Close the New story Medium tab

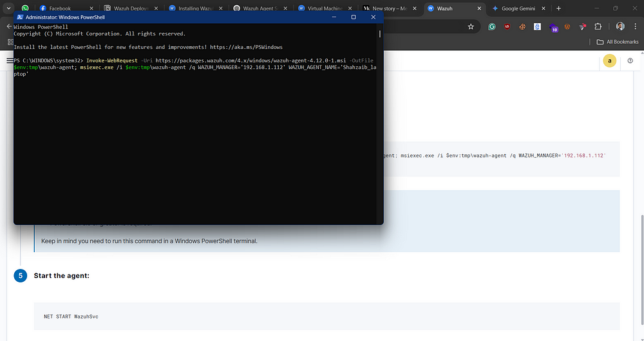click(x=414, y=8)
